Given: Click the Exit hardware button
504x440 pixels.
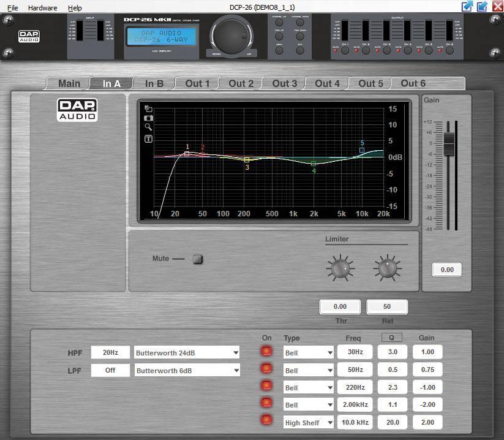Looking at the screenshot, I should [300, 50].
